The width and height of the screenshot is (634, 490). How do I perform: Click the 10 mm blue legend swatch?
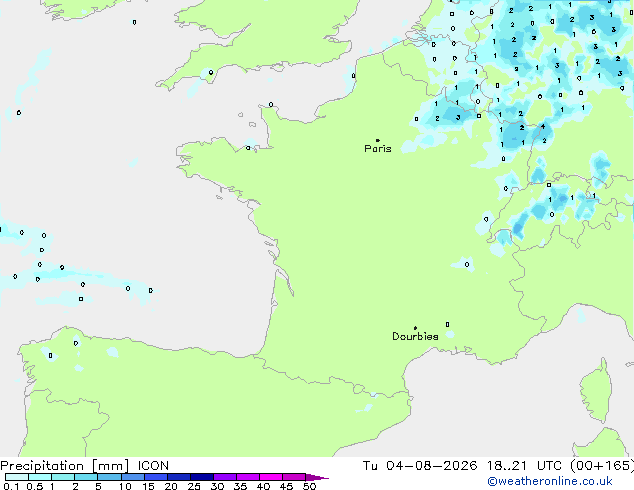(133, 477)
